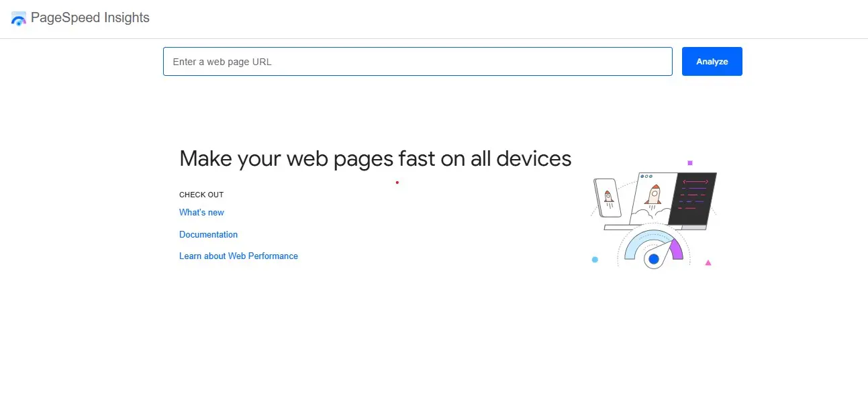Click the blue knob of the speedometer
This screenshot has width=868, height=400.
coord(653,259)
